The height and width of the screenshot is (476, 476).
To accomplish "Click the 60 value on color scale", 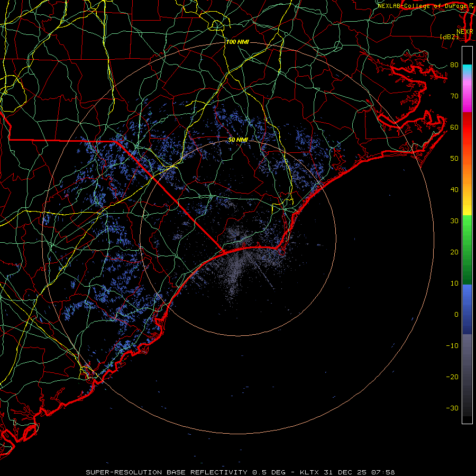I will [x=454, y=127].
